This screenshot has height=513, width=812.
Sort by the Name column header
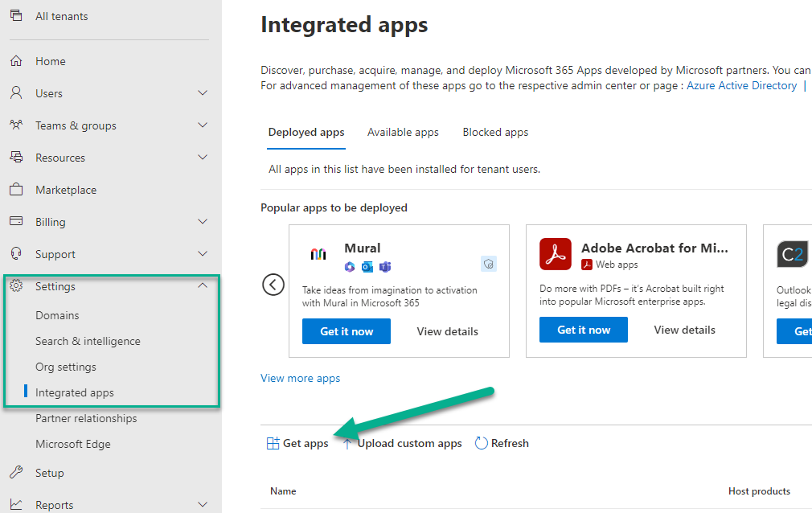[x=283, y=491]
